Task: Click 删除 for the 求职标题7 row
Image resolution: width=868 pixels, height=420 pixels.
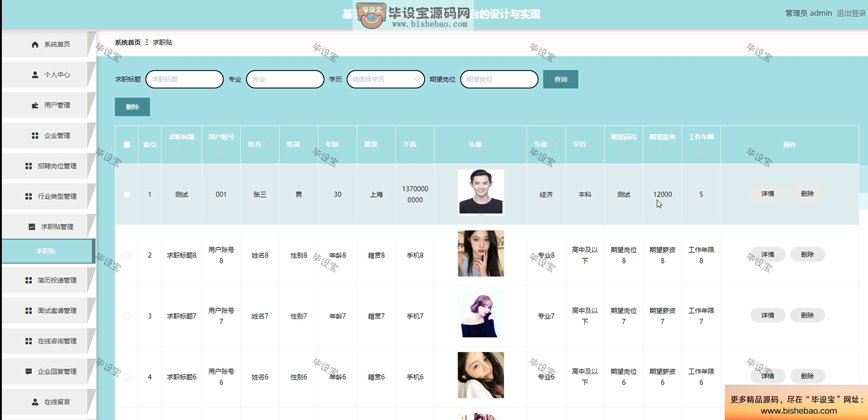Action: point(807,316)
